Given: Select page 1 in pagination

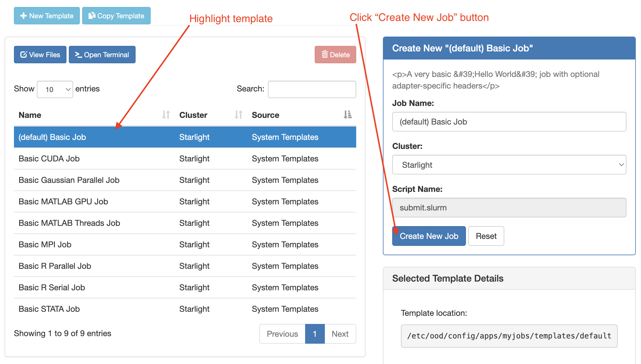Looking at the screenshot, I should [315, 334].
